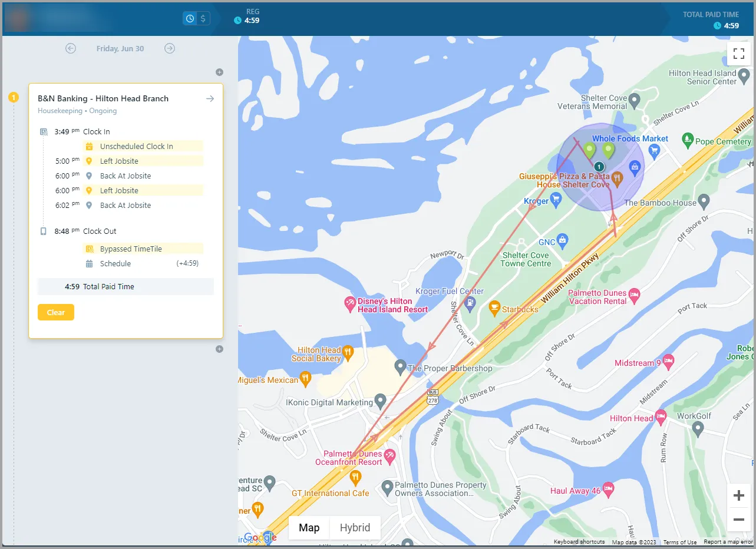Toggle fullscreen map view
This screenshot has height=549, width=756.
click(739, 54)
